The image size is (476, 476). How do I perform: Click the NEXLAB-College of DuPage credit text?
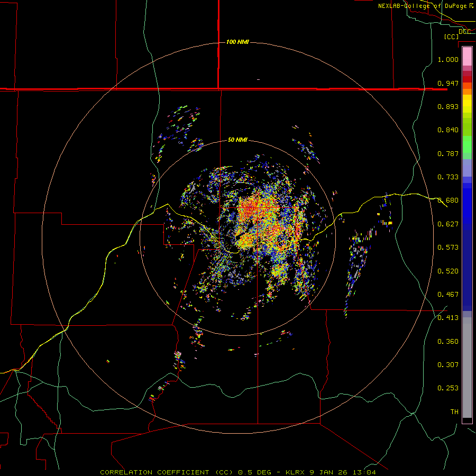click(422, 6)
